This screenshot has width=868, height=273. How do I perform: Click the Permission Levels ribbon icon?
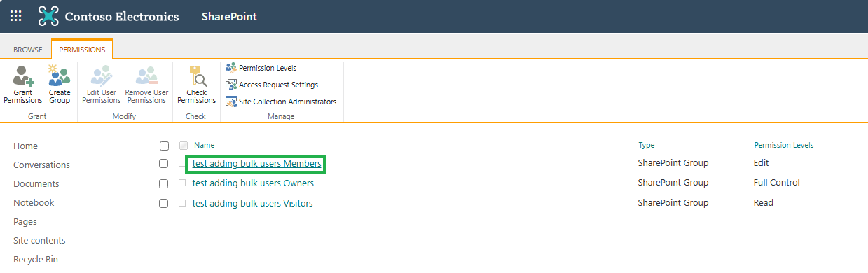click(x=230, y=67)
